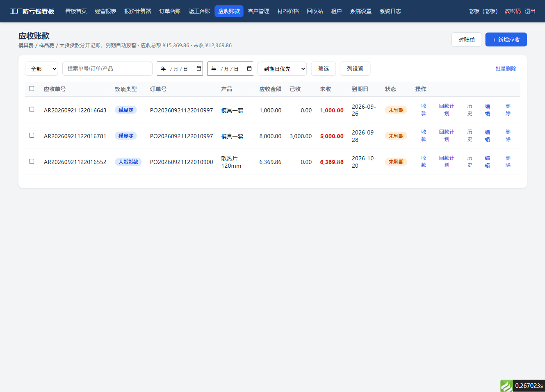Go to 看板首页 in the navigation
This screenshot has height=392, width=545.
coord(76,11)
